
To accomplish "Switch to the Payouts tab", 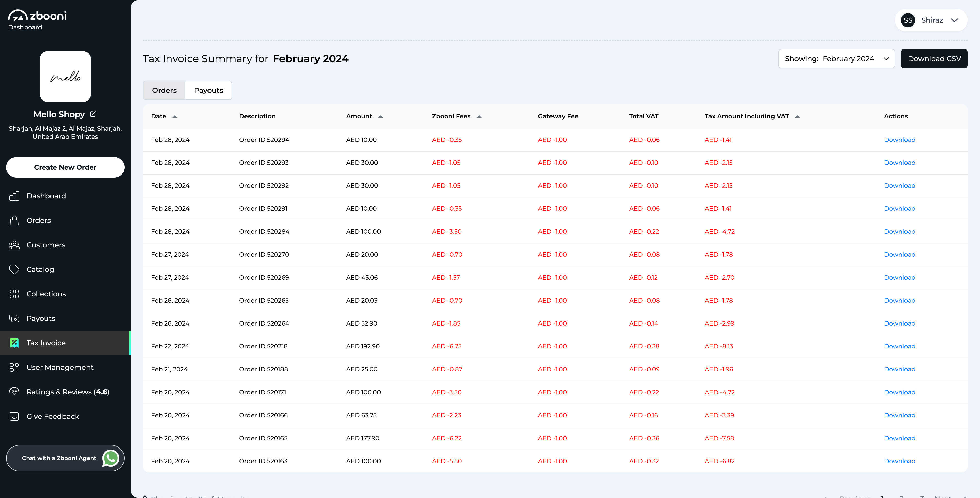I will pyautogui.click(x=209, y=90).
